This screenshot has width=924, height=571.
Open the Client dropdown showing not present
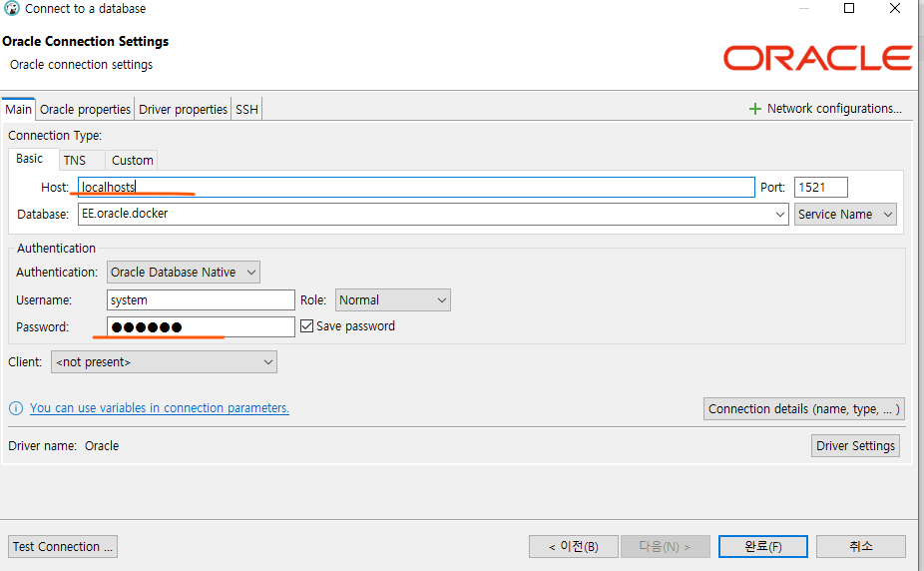coord(164,361)
